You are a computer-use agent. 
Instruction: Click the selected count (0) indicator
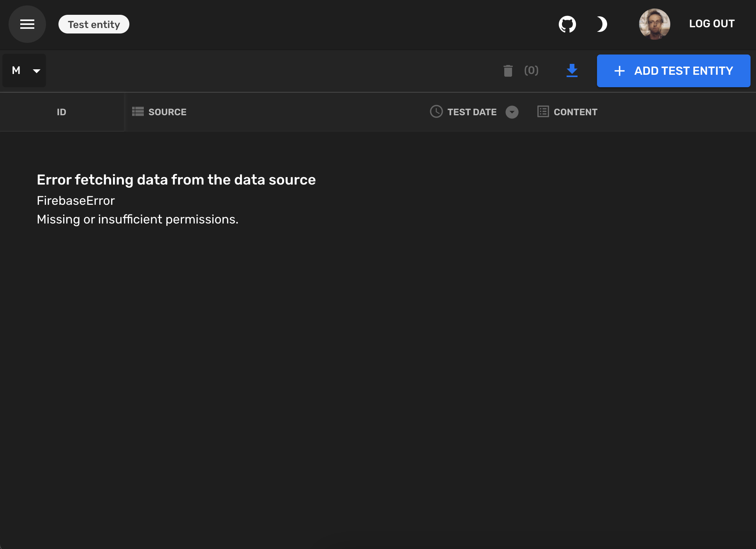click(531, 70)
